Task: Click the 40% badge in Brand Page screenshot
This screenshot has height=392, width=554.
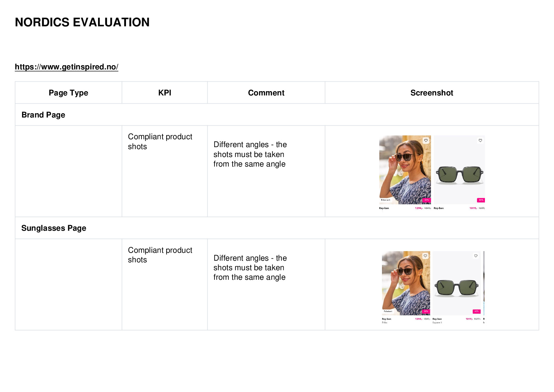Action: pyautogui.click(x=481, y=200)
